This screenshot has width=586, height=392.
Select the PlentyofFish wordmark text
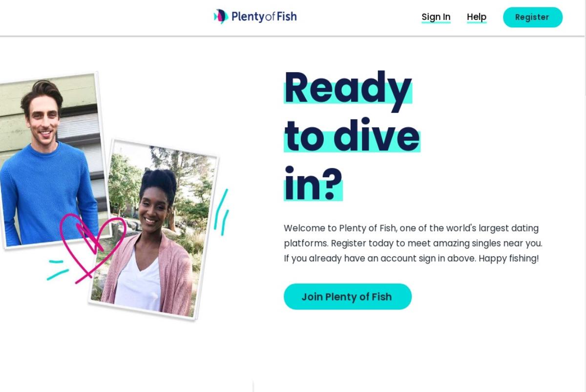[264, 17]
